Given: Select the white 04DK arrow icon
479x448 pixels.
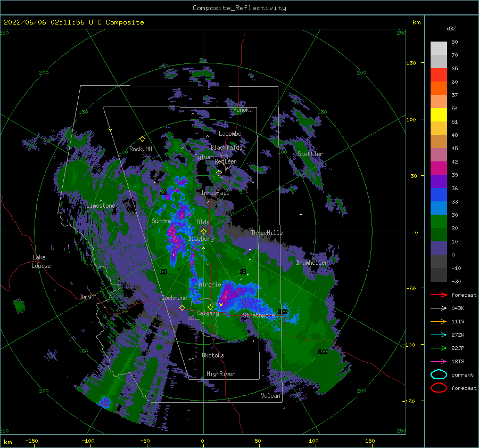Looking at the screenshot, I should pos(439,308).
